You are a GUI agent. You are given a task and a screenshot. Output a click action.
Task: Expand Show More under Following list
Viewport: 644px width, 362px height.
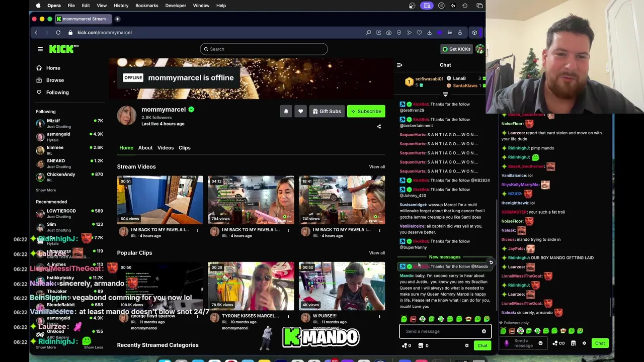46,190
